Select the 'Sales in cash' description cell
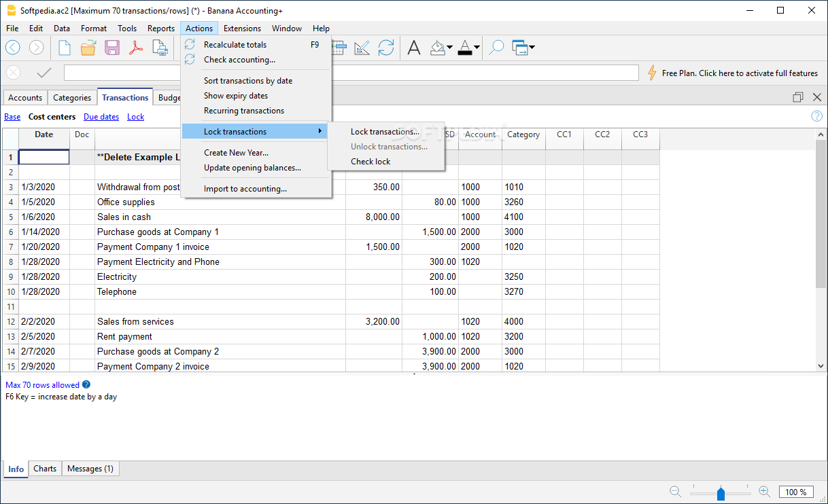Screen dimensions: 828x504 [x=220, y=217]
